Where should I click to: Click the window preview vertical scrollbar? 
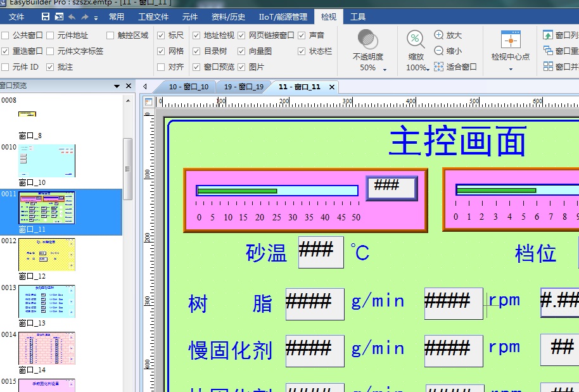(x=127, y=168)
